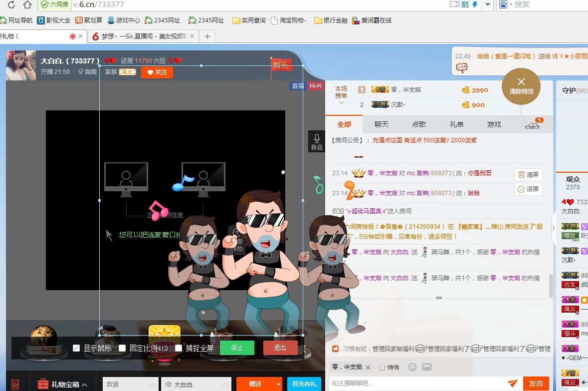Image resolution: width=588 pixels, height=391 pixels.
Task: Expand the 礼物宝箱 gift box
Action: (63, 384)
